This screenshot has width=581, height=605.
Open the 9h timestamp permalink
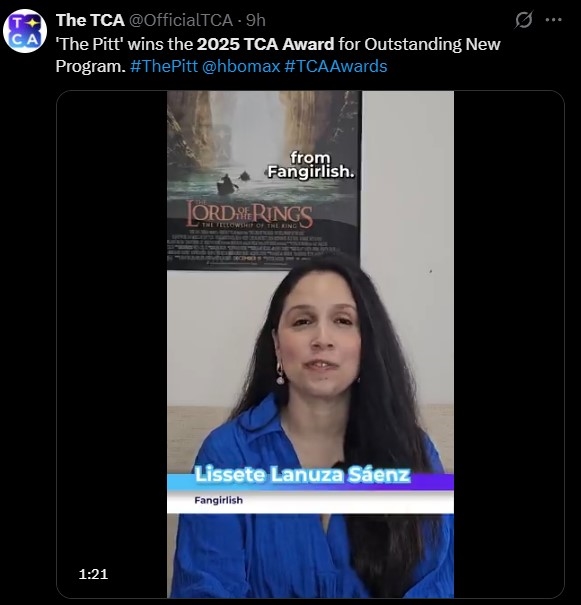[x=256, y=20]
